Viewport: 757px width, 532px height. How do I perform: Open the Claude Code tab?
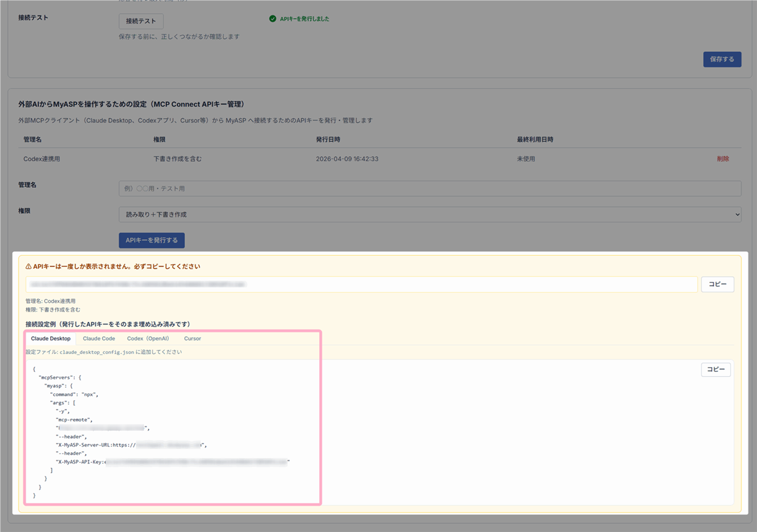point(99,339)
